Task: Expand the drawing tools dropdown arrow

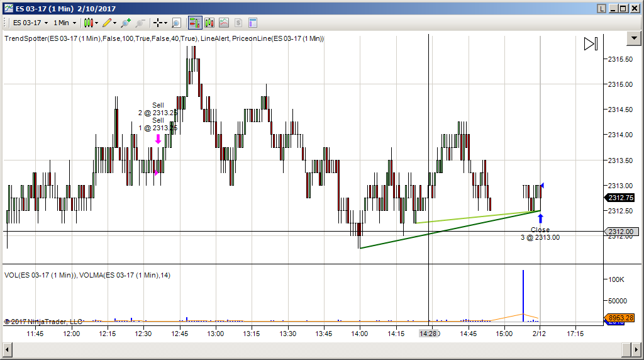Action: coord(114,23)
